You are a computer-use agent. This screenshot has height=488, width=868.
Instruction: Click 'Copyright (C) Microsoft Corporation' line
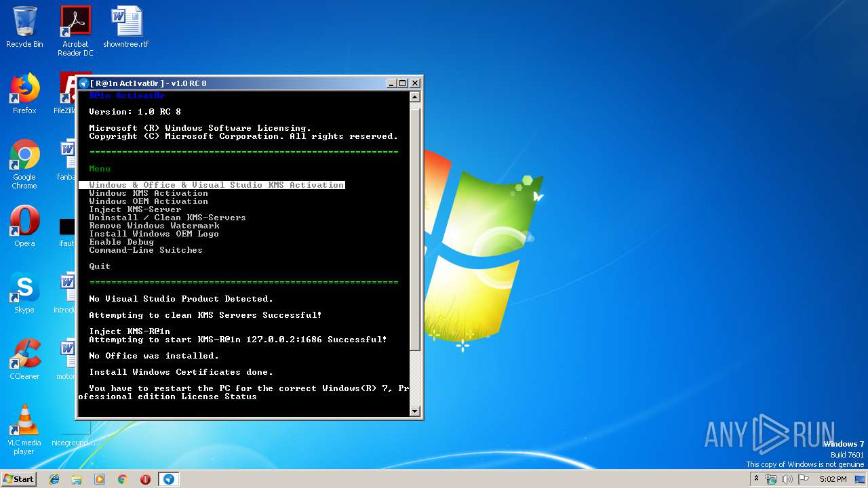tap(243, 136)
